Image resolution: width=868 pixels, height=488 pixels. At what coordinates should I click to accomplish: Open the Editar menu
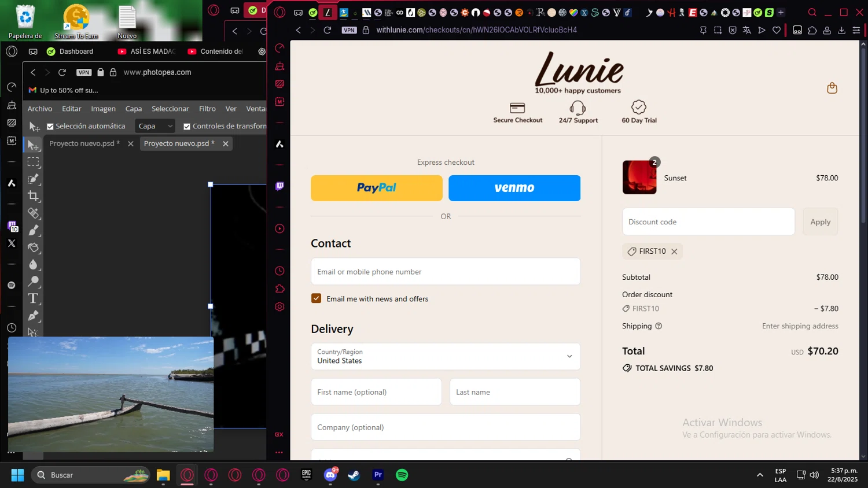[x=72, y=109]
